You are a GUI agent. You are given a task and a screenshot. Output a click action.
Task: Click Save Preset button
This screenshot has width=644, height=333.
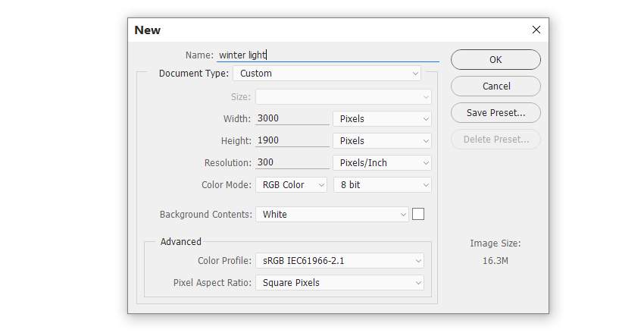[496, 113]
